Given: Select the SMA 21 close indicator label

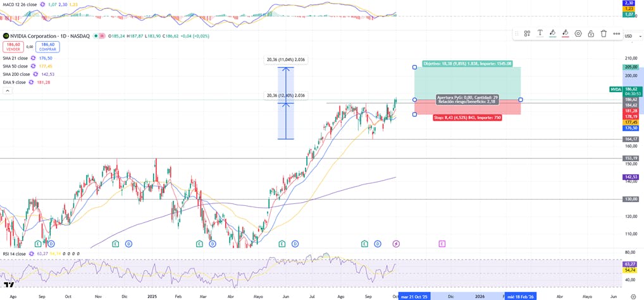Looking at the screenshot, I should click(x=15, y=58).
